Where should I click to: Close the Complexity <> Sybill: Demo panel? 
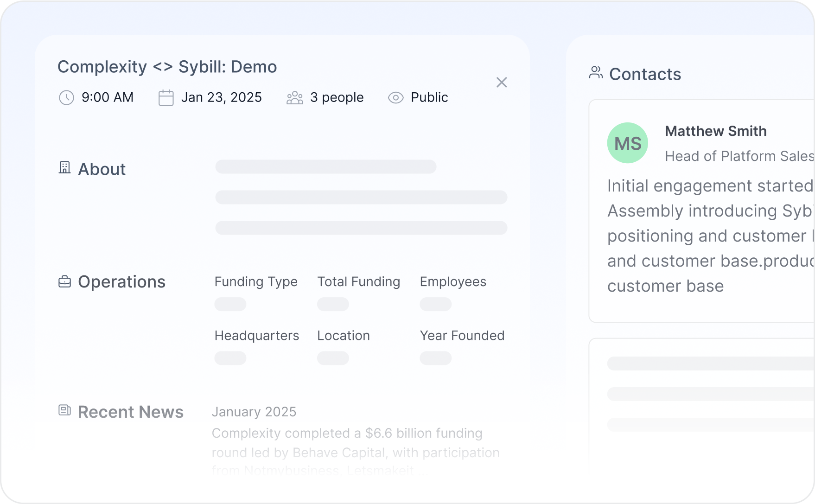[x=502, y=83]
